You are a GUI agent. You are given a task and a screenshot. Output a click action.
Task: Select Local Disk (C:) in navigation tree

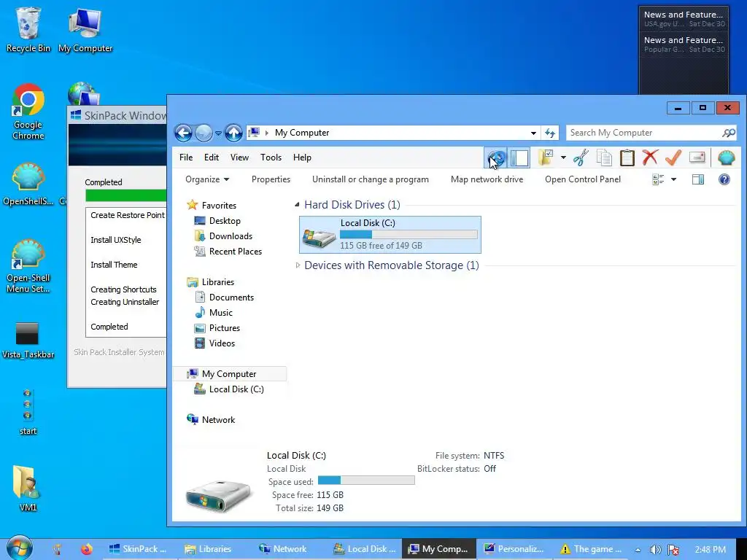click(x=236, y=389)
